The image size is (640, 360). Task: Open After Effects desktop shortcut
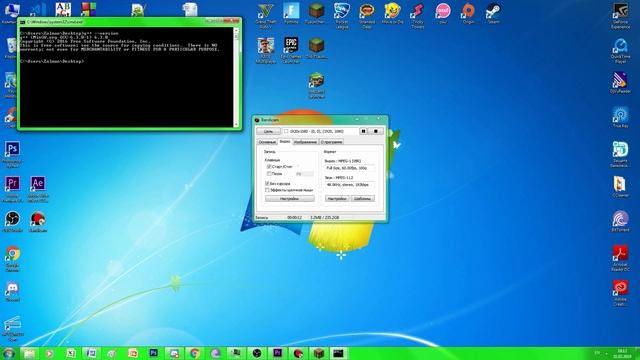[x=38, y=189]
